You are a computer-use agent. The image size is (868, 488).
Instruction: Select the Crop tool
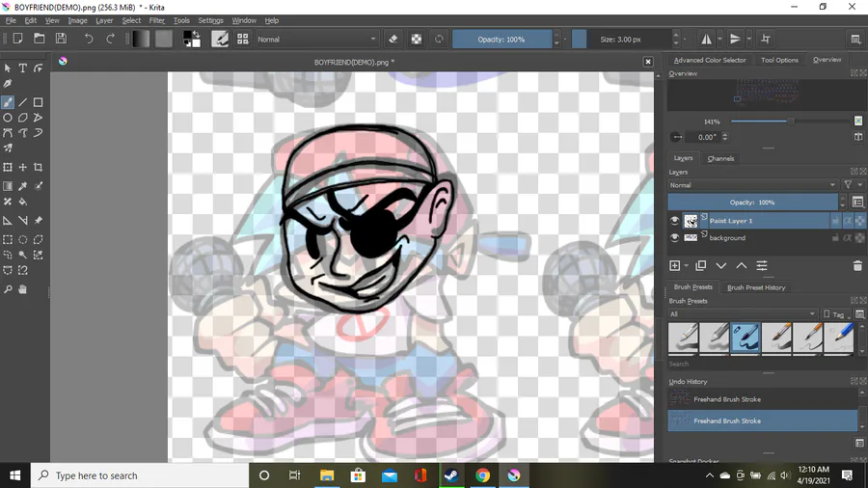38,167
